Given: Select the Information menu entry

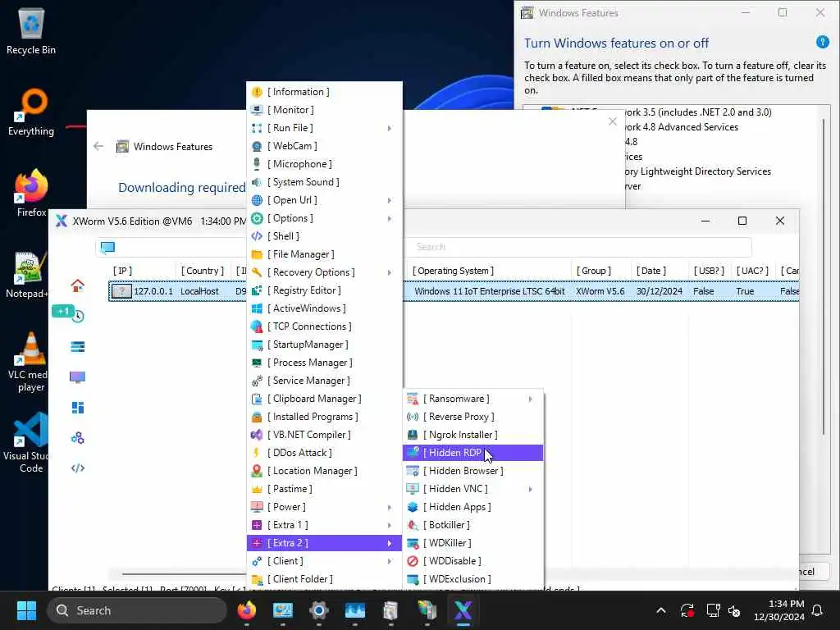Looking at the screenshot, I should [324, 92].
